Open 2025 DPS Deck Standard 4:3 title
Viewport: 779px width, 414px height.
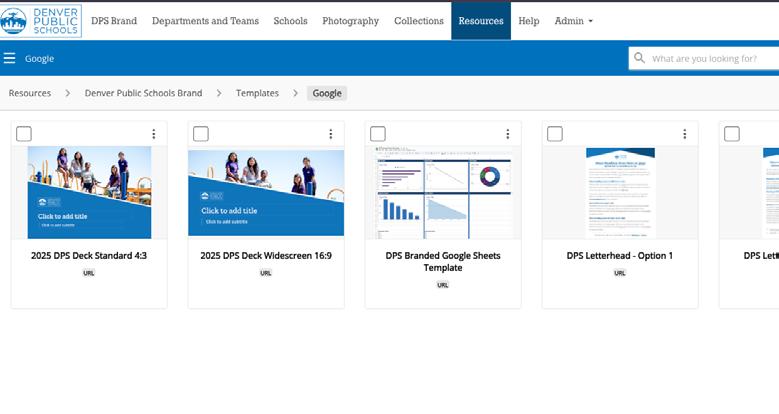point(89,255)
